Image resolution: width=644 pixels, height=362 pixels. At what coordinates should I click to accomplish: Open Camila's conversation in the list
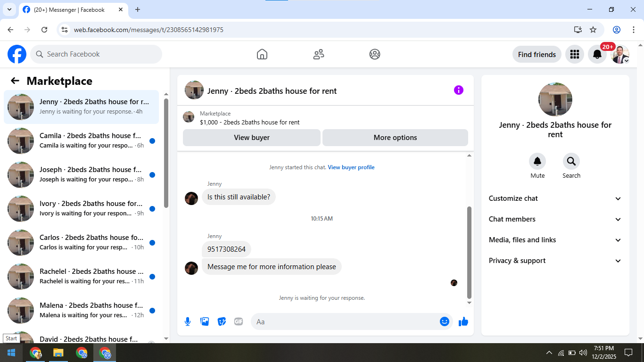coord(81,141)
